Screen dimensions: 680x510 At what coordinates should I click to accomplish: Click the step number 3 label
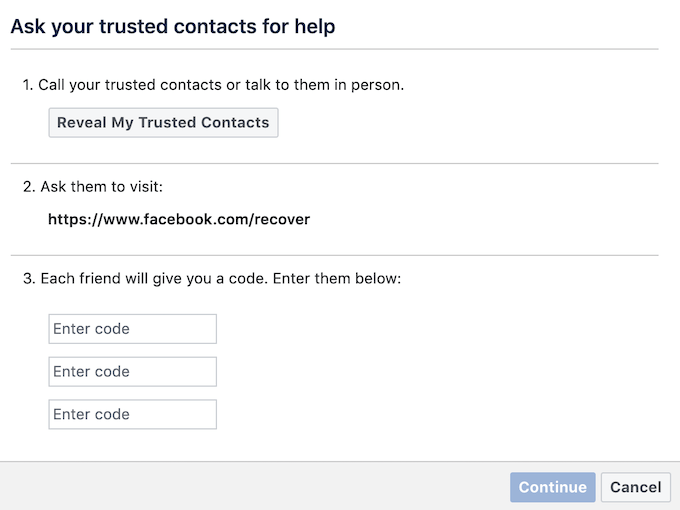(x=28, y=279)
